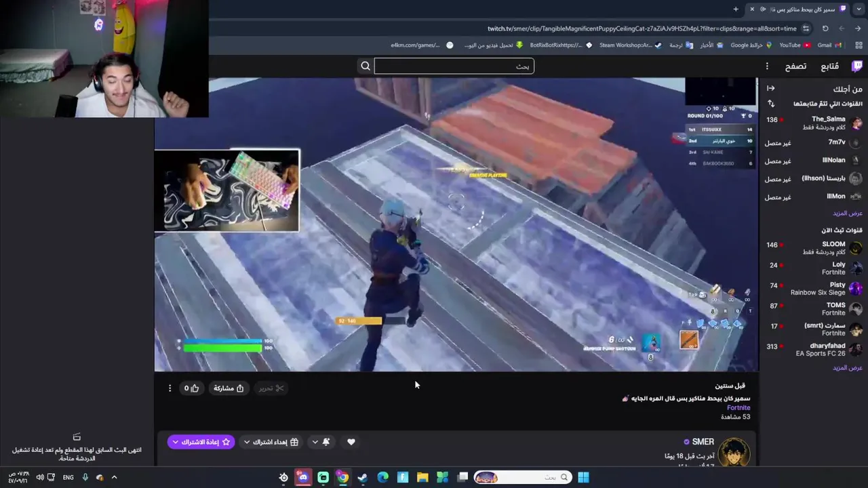Open YouTube bookmark
This screenshot has width=868, height=488.
794,45
